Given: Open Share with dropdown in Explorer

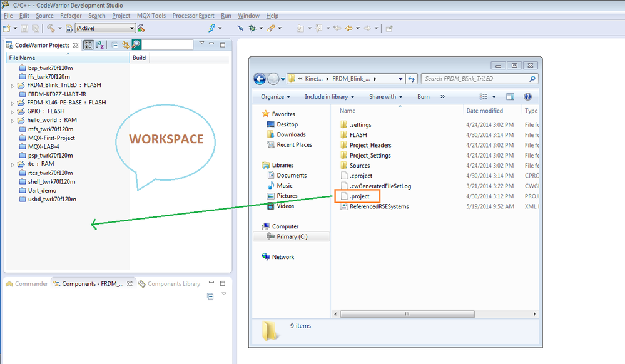Looking at the screenshot, I should click(x=386, y=97).
